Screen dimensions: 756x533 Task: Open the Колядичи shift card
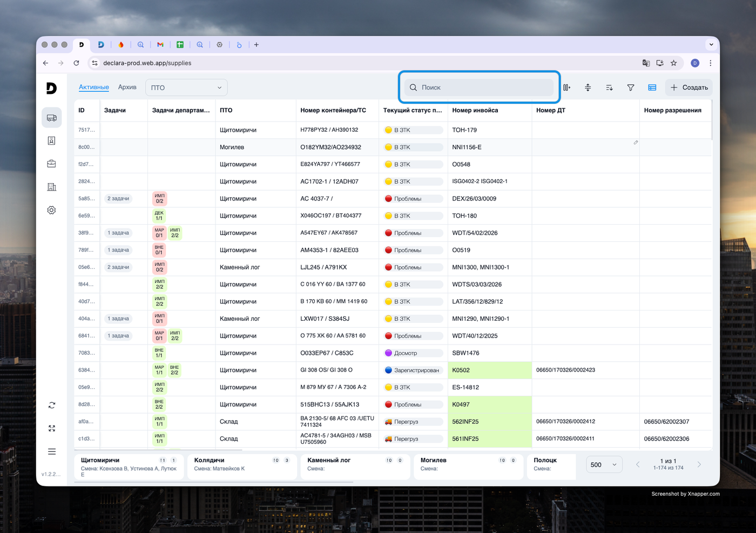tap(242, 467)
